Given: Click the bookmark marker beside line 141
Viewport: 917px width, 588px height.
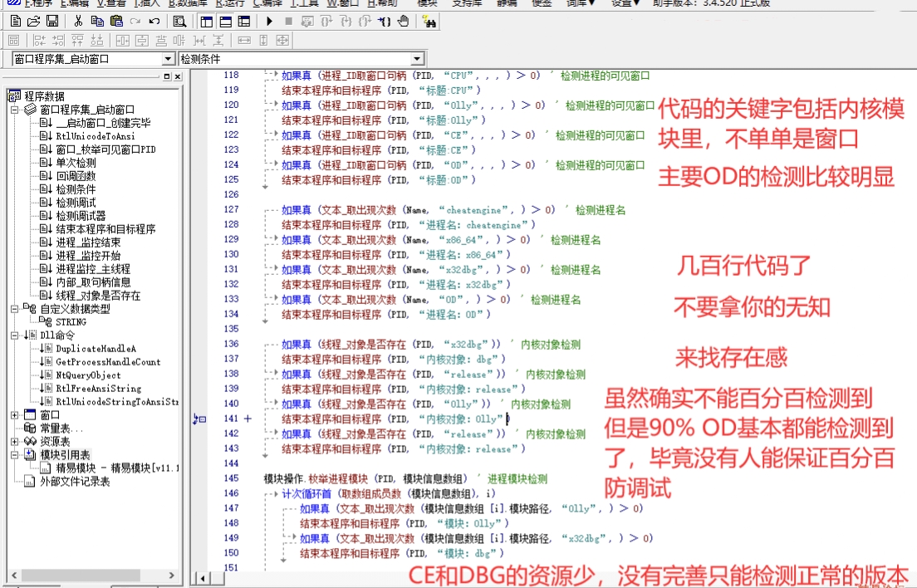Looking at the screenshot, I should pyautogui.click(x=199, y=419).
